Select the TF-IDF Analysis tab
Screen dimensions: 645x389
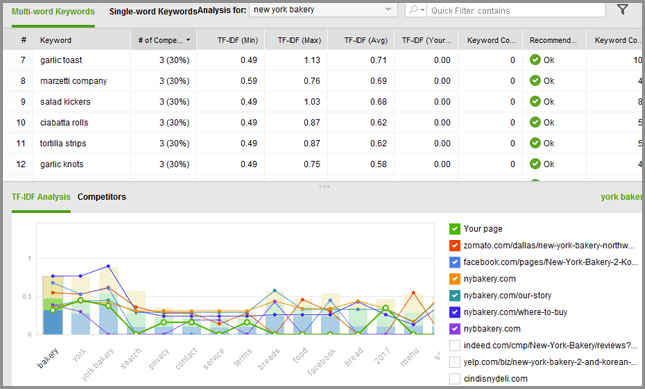41,197
